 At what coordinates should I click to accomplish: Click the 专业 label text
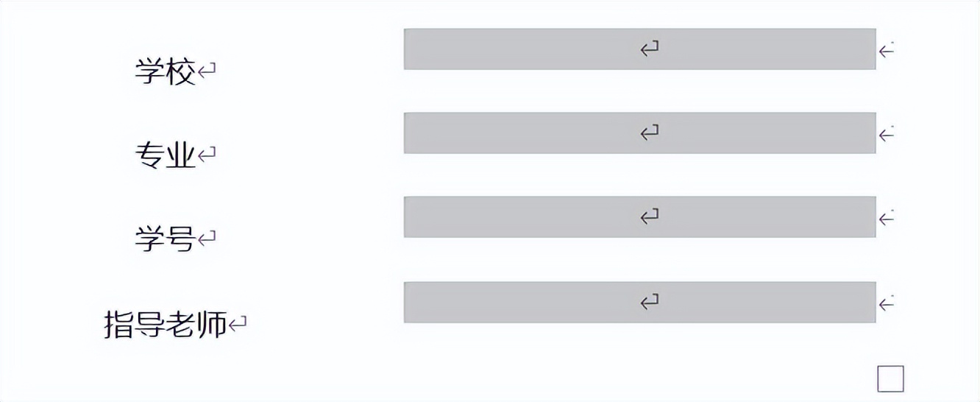(x=165, y=155)
